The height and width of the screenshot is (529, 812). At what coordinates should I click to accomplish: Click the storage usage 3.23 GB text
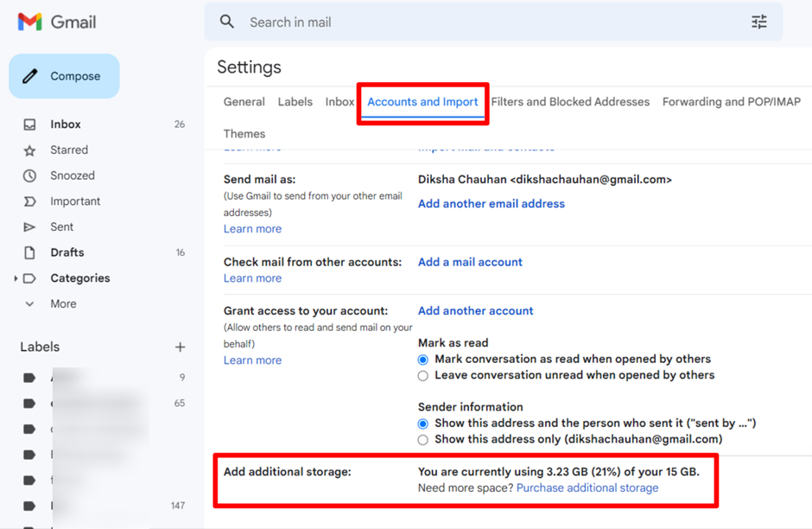click(x=558, y=472)
